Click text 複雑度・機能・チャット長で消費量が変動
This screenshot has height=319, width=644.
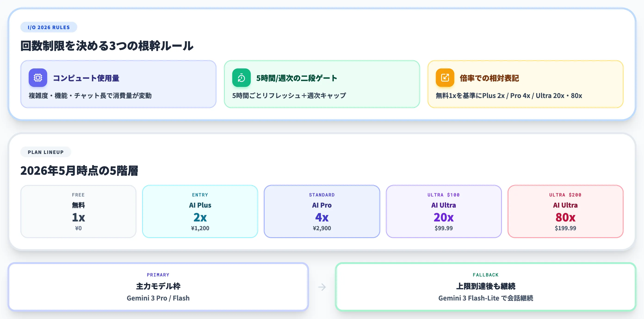tap(90, 96)
